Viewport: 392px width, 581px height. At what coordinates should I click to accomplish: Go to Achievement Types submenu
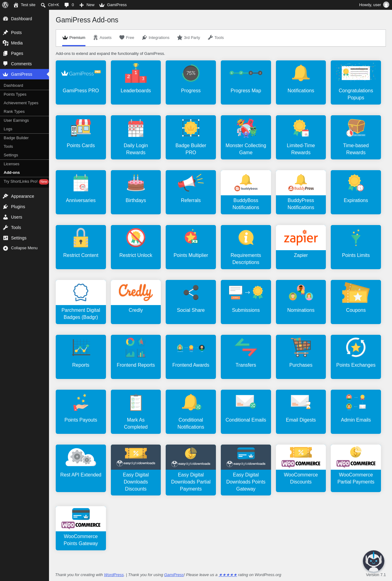pyautogui.click(x=24, y=103)
